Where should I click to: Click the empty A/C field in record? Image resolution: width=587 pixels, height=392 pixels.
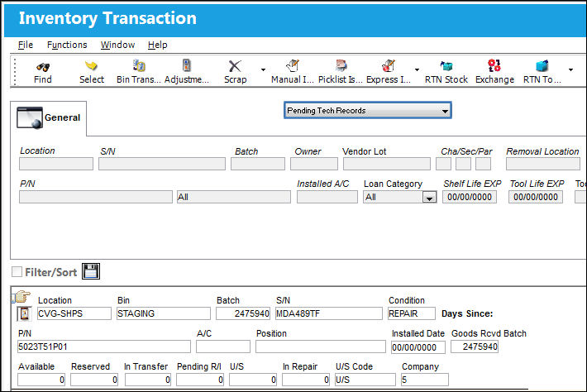[223, 347]
